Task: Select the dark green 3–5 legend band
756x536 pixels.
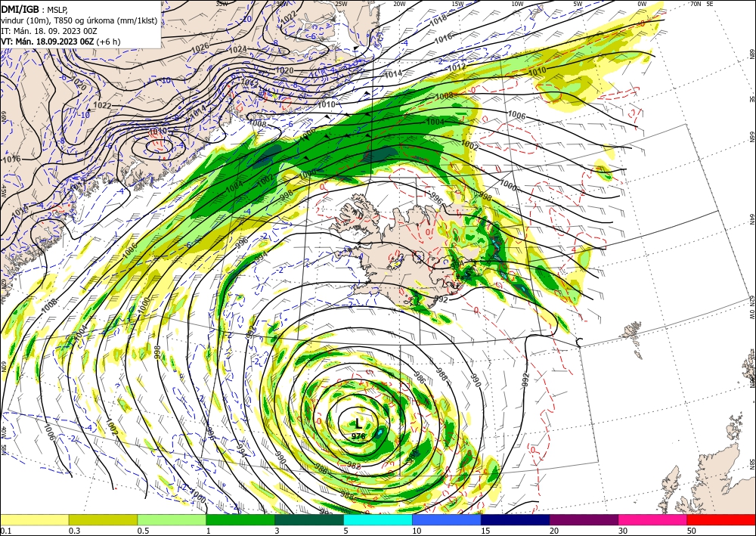Action: [x=309, y=519]
